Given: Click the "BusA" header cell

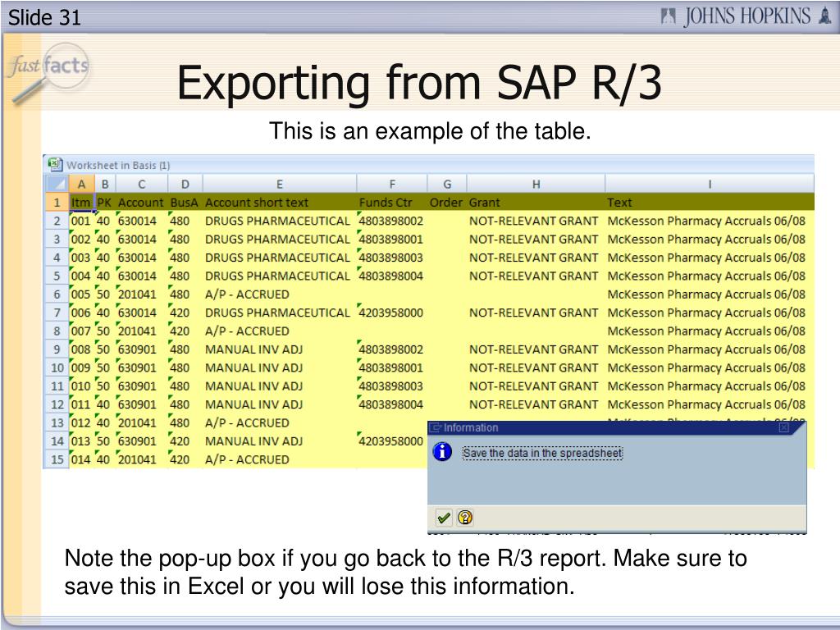Looking at the screenshot, I should point(185,203).
